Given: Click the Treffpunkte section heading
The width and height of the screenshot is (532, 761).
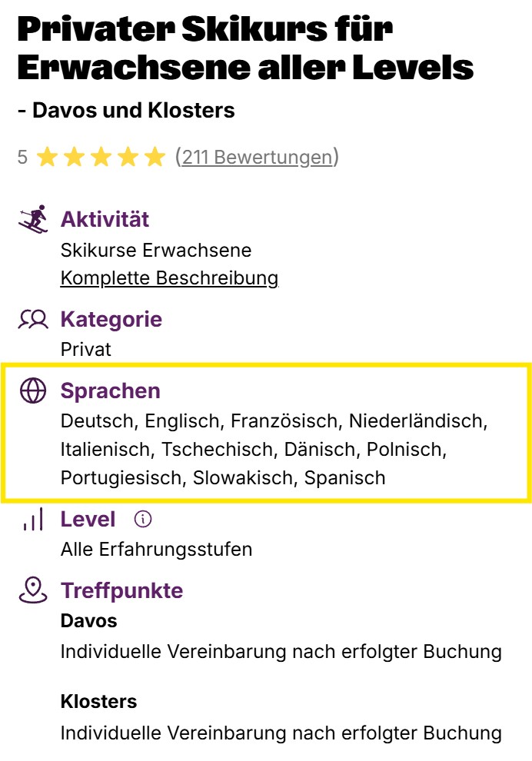Looking at the screenshot, I should 121,590.
